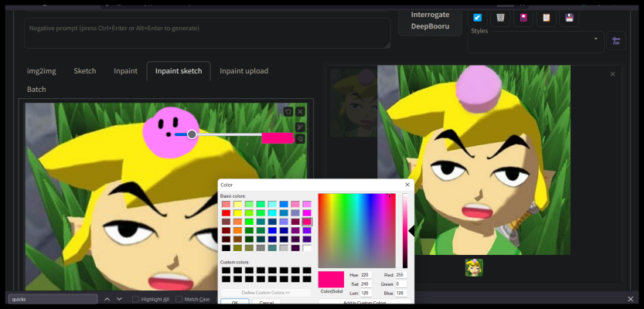Click the Blue value field

coord(401,293)
